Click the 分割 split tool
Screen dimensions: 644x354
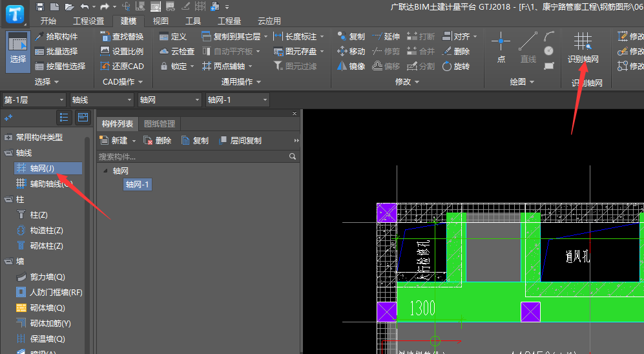421,66
